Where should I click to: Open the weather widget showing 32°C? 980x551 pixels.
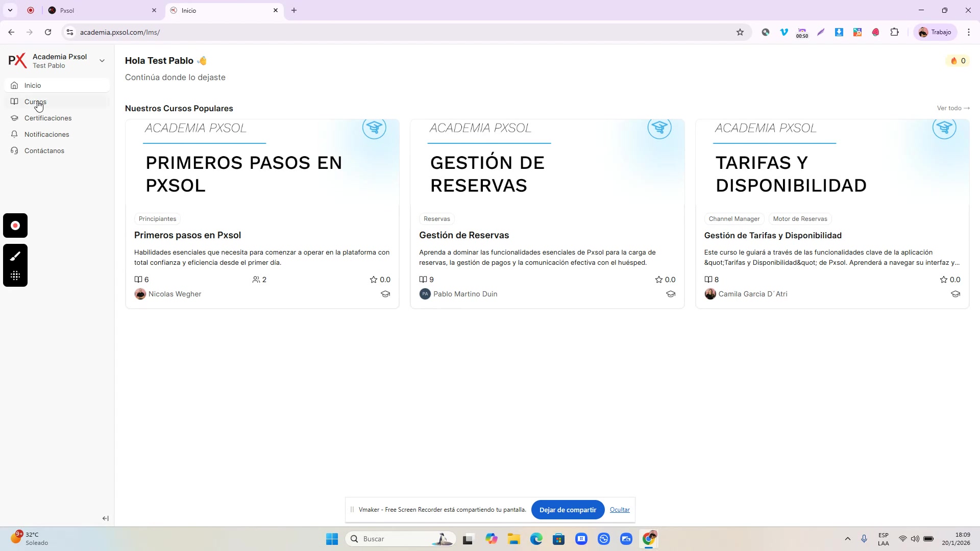click(x=30, y=539)
